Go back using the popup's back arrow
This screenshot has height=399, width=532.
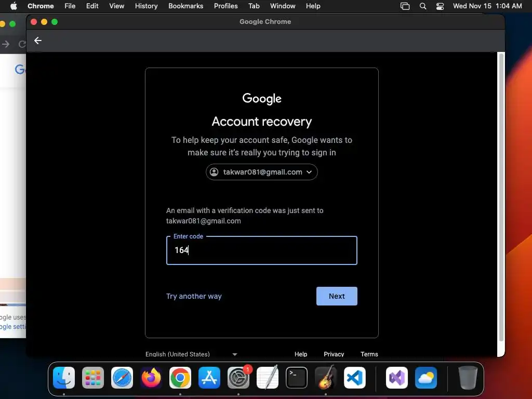37,41
